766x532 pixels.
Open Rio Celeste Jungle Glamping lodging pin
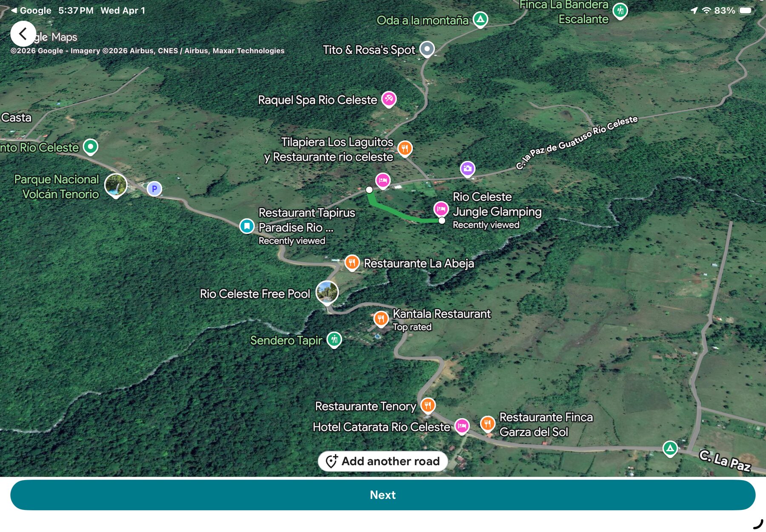point(441,209)
